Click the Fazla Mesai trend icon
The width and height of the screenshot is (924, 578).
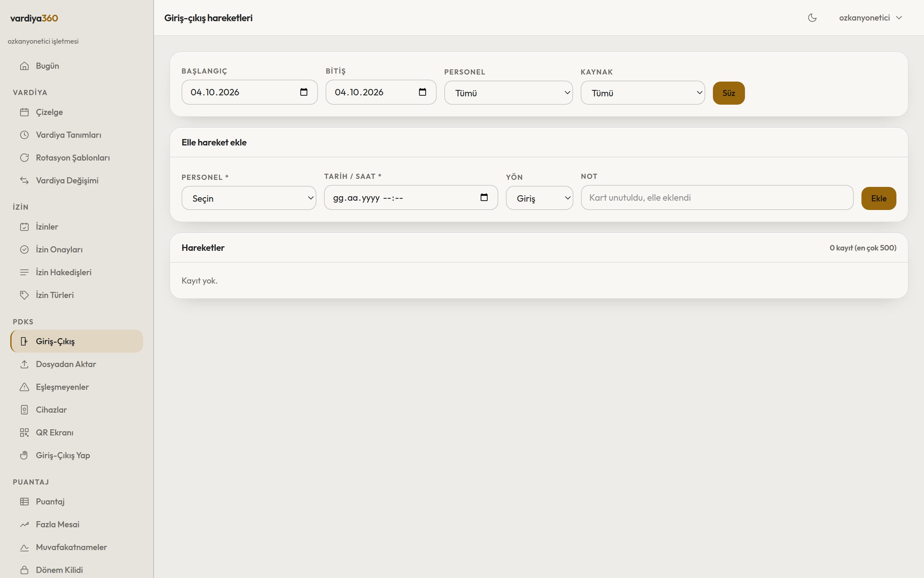click(24, 524)
